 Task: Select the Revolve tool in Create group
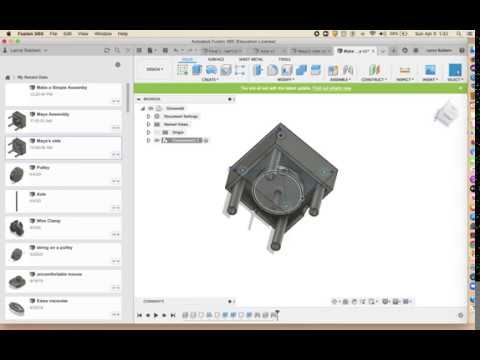[x=211, y=70]
